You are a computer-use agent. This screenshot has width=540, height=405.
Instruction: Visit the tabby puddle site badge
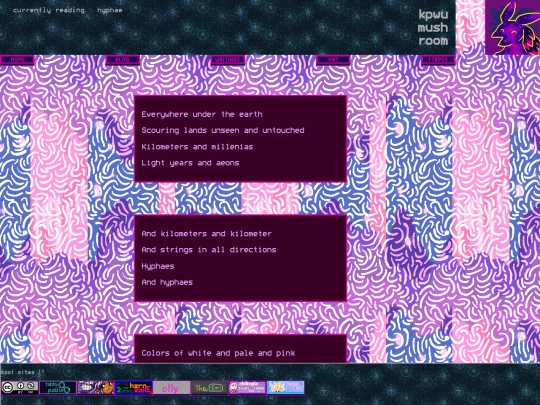(x=58, y=387)
